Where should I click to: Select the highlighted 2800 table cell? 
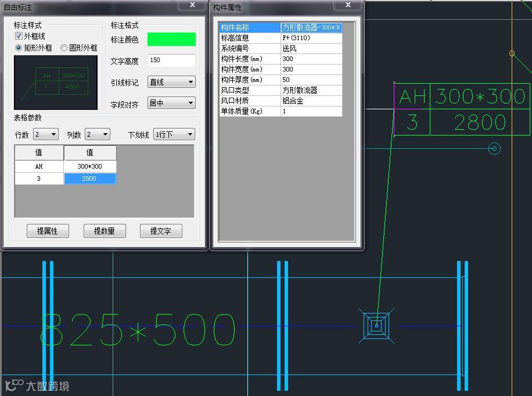tap(90, 179)
